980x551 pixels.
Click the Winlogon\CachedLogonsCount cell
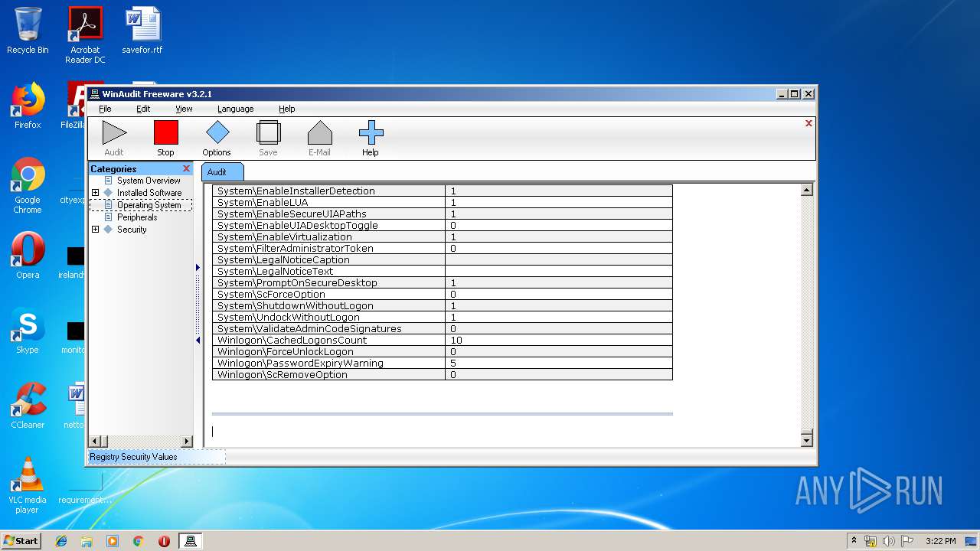point(329,340)
